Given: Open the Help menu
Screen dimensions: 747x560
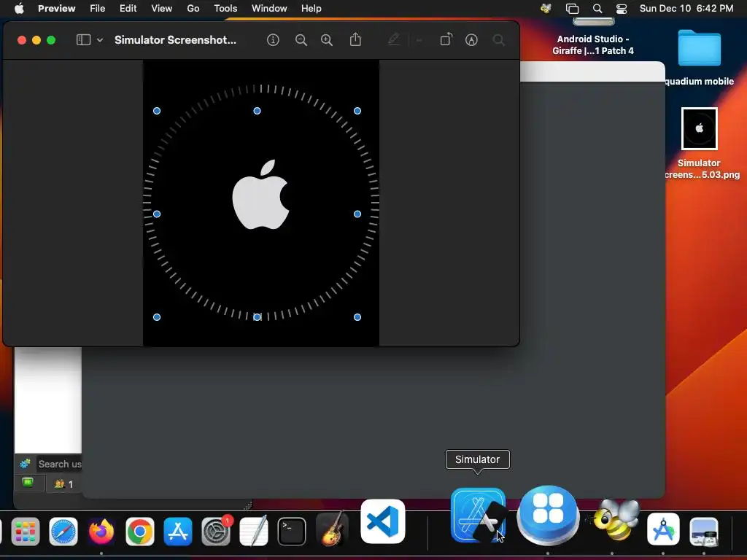Looking at the screenshot, I should tap(311, 8).
